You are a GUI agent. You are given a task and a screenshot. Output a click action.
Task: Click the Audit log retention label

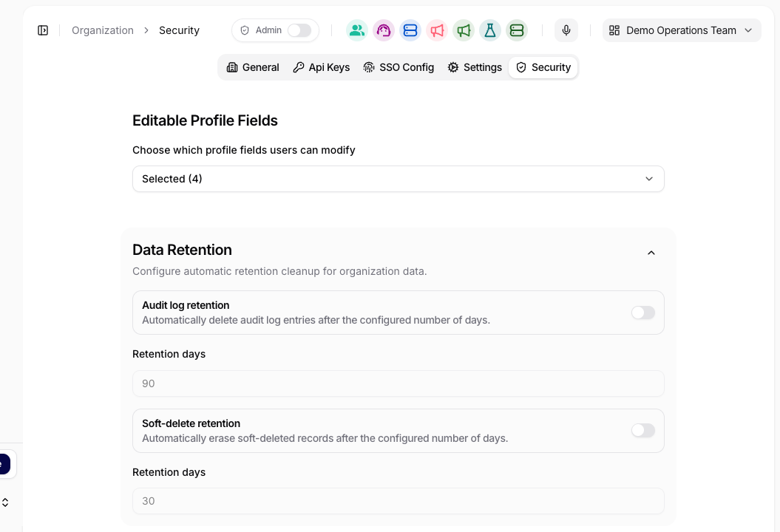186,305
